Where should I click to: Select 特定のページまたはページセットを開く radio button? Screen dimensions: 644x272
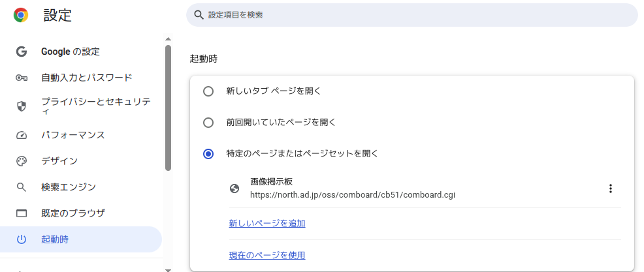[208, 154]
